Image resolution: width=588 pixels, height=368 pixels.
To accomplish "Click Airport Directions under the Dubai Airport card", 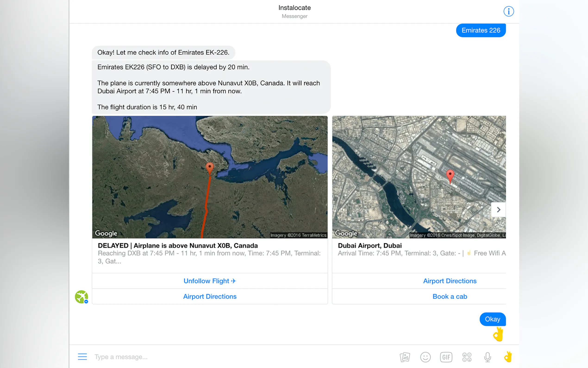I will [449, 281].
